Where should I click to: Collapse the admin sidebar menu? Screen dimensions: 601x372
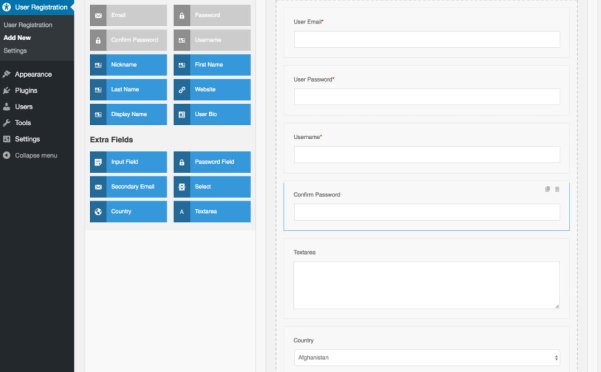tap(37, 155)
